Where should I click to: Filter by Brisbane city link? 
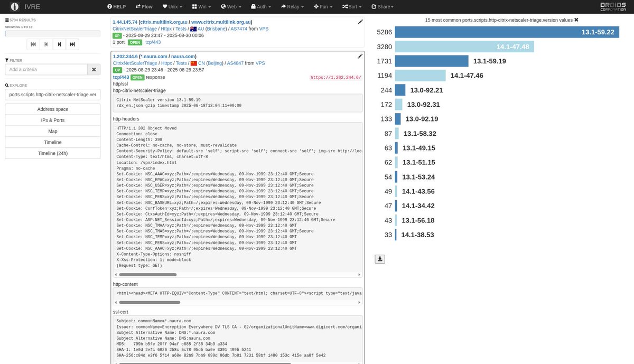click(x=215, y=29)
